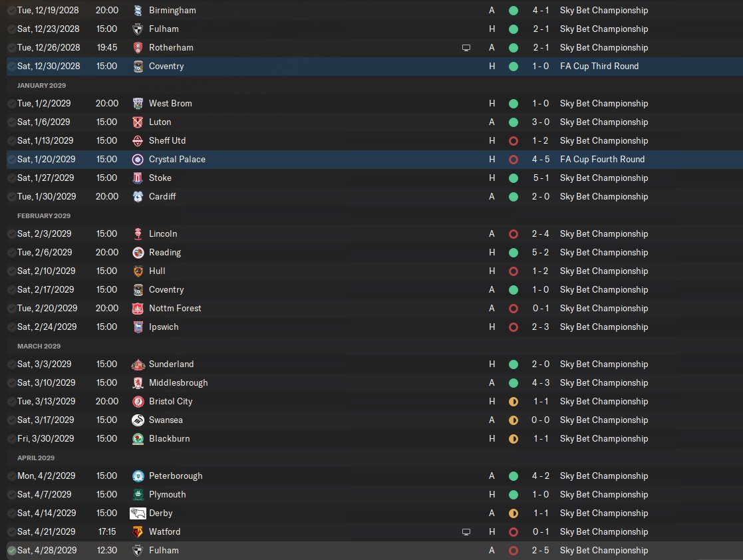The height and width of the screenshot is (560, 743).
Task: Toggle the green checkmark on 4/28/2029 Fulham row
Action: tap(11, 551)
